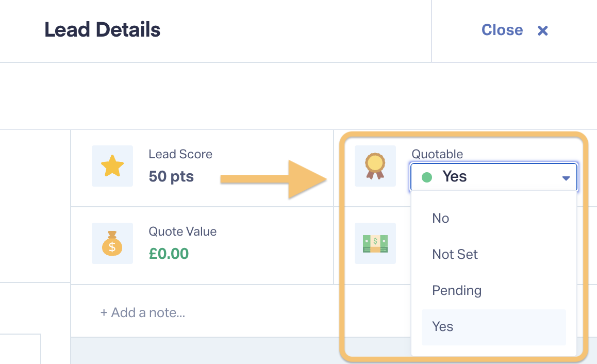The image size is (597, 364).
Task: Click the green cash banknote icon
Action: pos(375,244)
